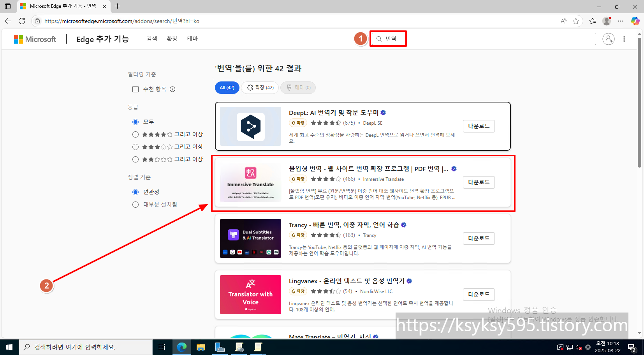The height and width of the screenshot is (355, 644).
Task: Check the 추천 항목 filter checkbox
Action: pyautogui.click(x=135, y=89)
